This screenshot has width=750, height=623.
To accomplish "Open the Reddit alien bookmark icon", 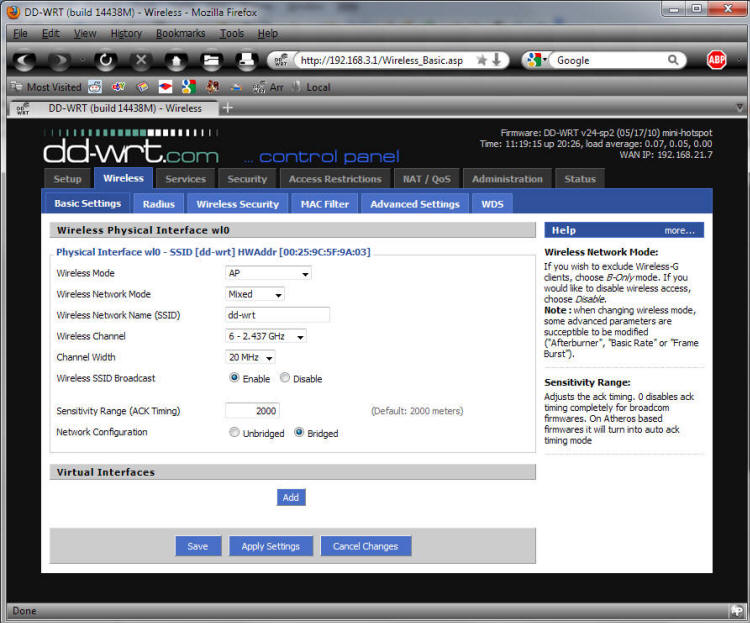I will (95, 87).
